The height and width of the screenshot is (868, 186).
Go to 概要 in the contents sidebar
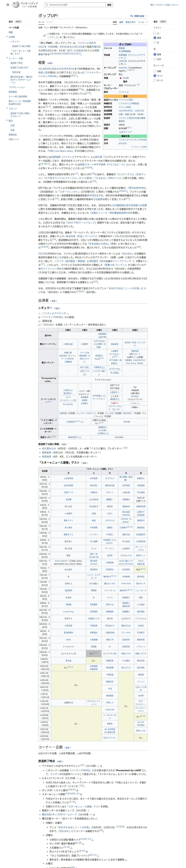(11, 32)
